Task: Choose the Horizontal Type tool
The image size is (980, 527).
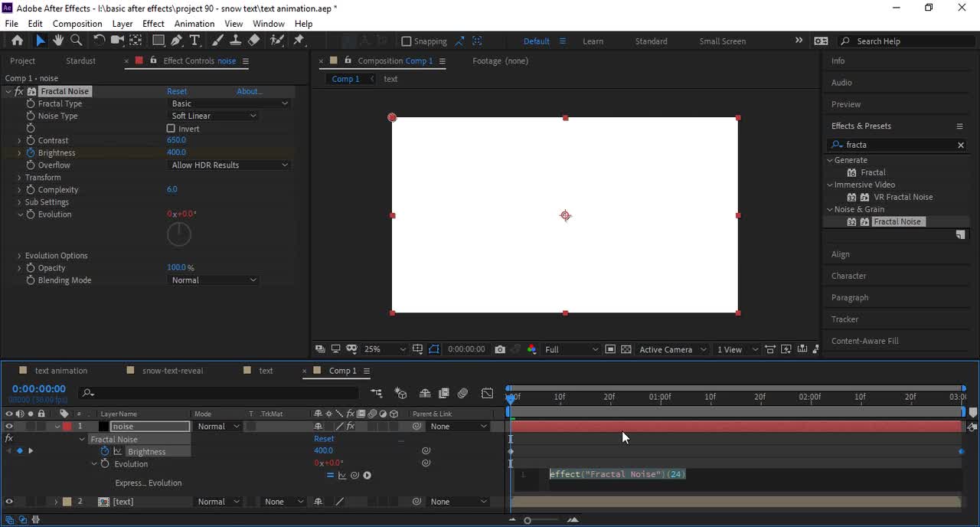Action: pyautogui.click(x=194, y=41)
